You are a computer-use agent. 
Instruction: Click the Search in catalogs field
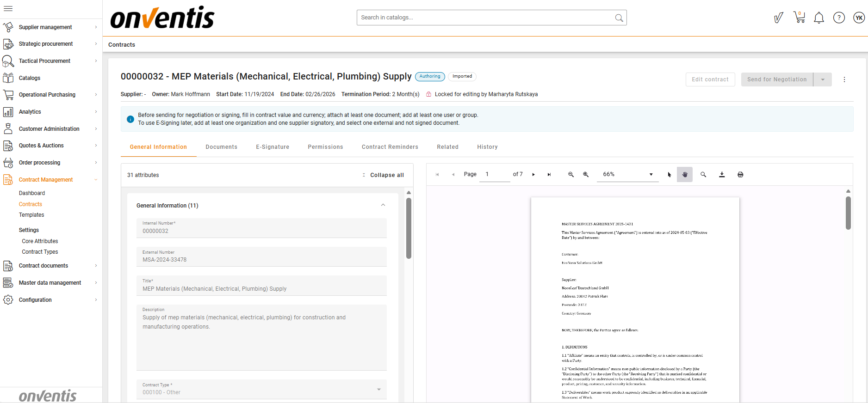point(486,18)
